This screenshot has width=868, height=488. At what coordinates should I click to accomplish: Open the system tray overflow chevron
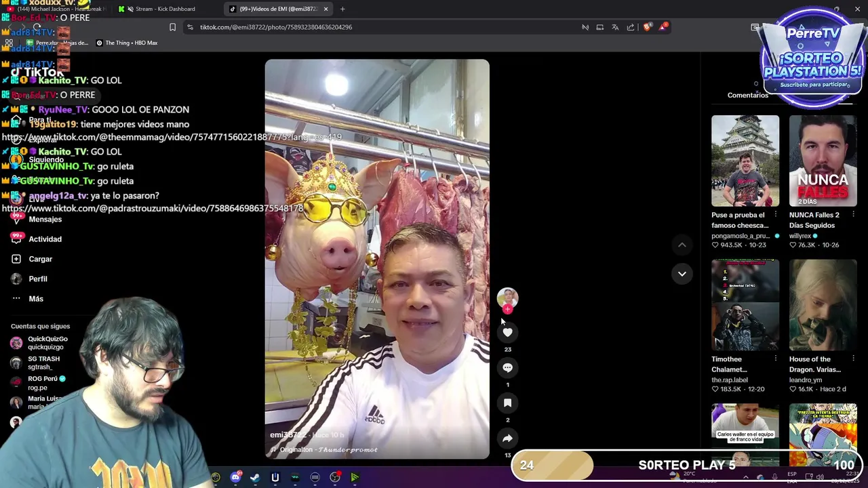[746, 477]
